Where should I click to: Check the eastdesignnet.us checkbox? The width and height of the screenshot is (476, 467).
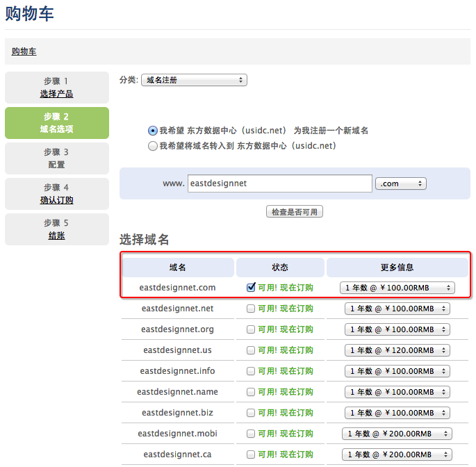251,350
